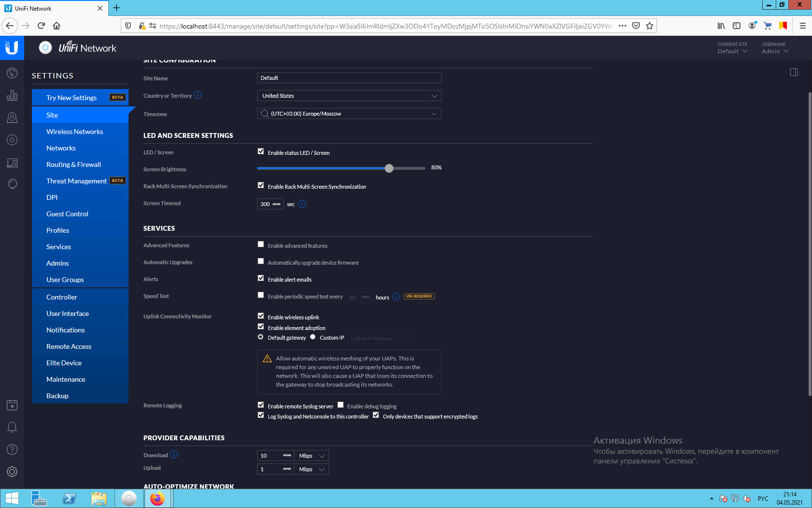Click info icon beside Country or Territory
812x508 pixels.
[198, 95]
